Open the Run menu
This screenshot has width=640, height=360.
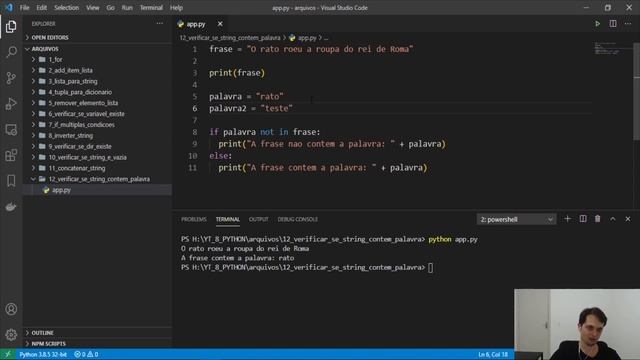(127, 8)
